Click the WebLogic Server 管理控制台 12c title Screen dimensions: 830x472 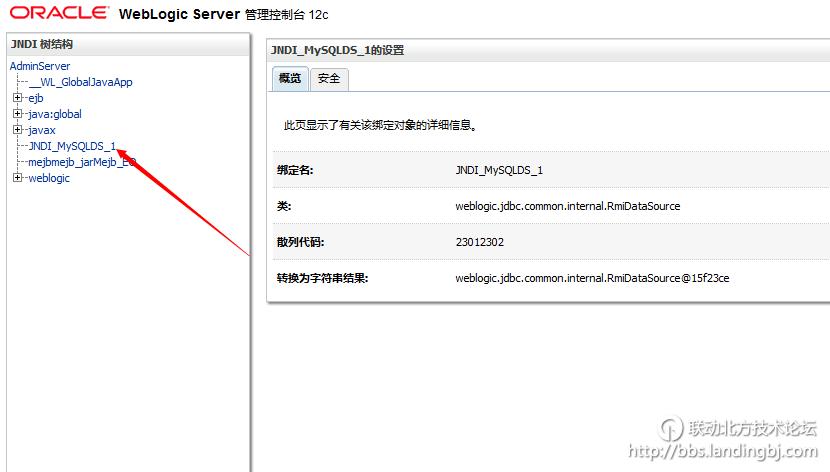click(223, 14)
